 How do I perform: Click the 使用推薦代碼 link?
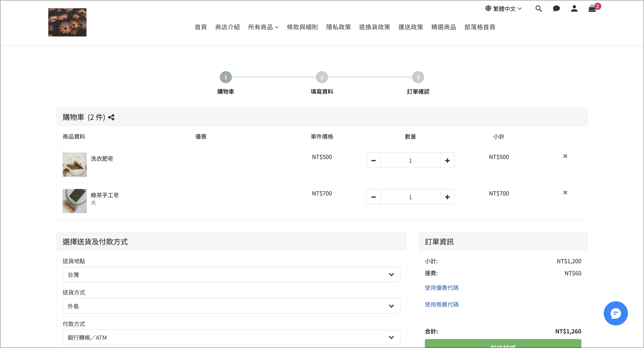[441, 305]
